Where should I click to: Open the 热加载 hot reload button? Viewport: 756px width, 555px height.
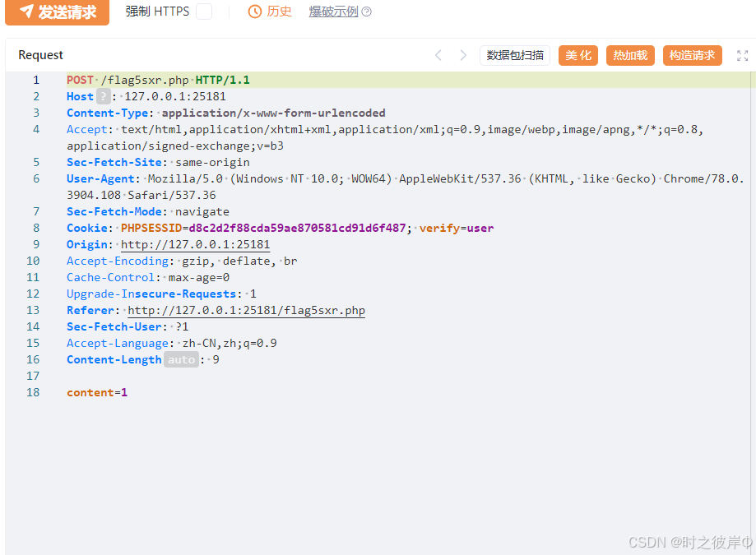pyautogui.click(x=630, y=55)
